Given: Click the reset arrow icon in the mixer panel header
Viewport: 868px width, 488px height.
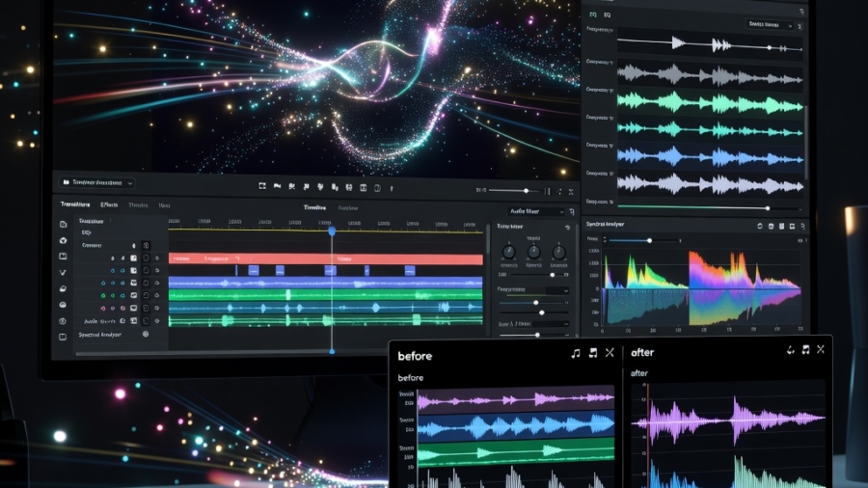Looking at the screenshot, I should click(x=567, y=228).
